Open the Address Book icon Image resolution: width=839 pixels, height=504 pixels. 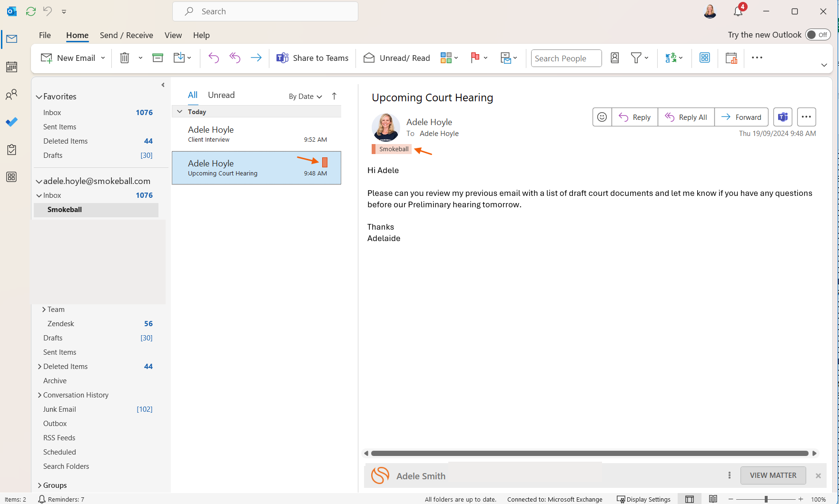click(x=615, y=58)
